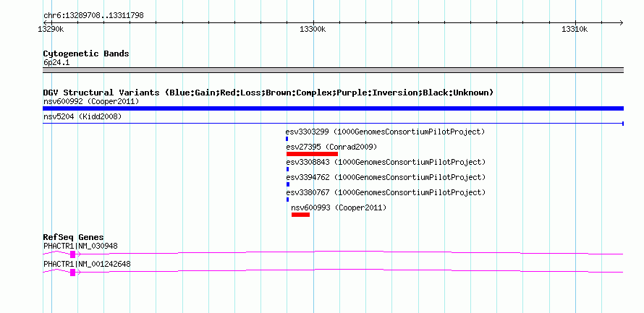This screenshot has width=644, height=313.
Task: Click the PHACTR1|NM_030948 gene label
Action: coord(80,246)
